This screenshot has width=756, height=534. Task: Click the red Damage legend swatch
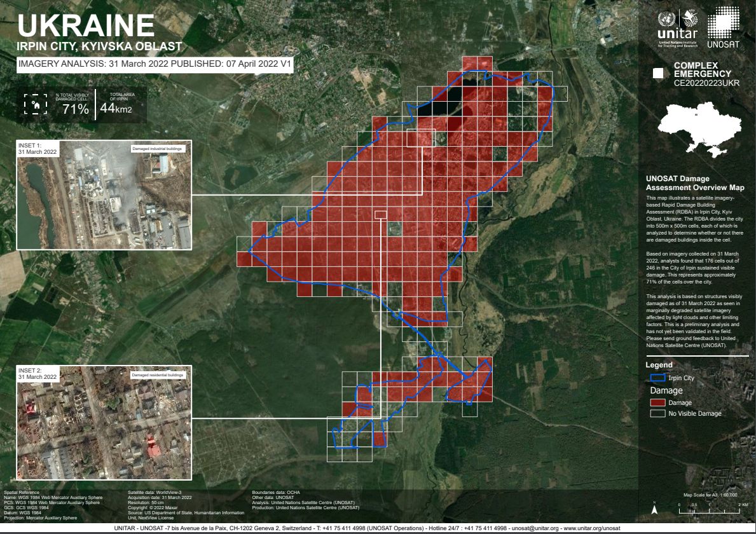click(x=657, y=402)
